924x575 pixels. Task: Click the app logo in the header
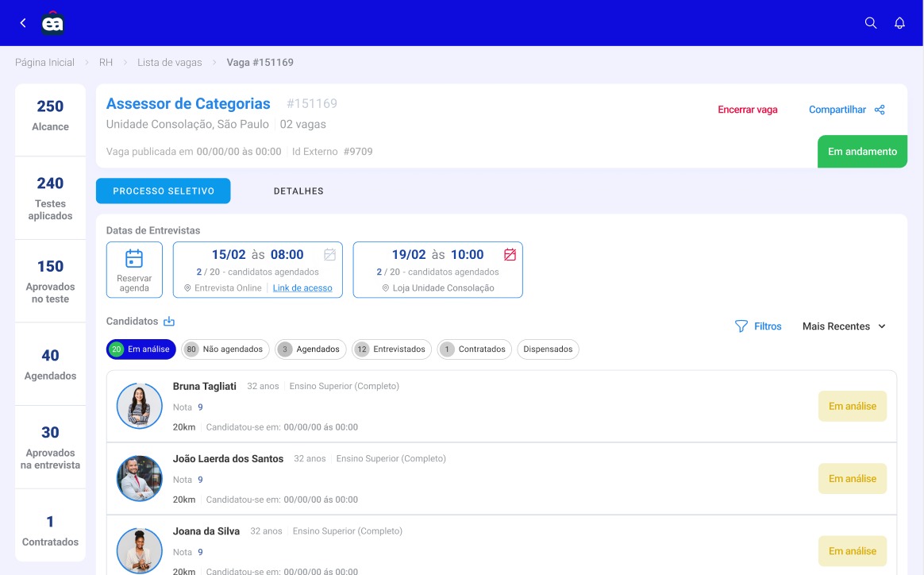[52, 23]
